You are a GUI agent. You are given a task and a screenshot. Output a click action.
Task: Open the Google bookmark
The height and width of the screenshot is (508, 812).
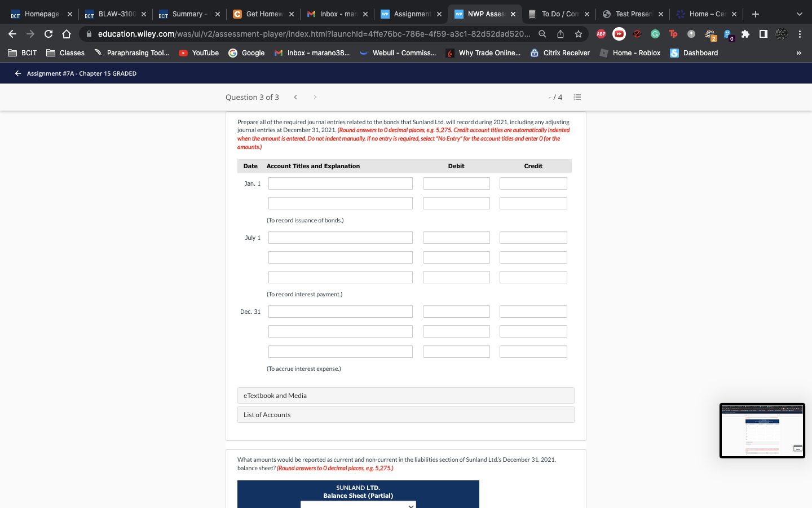pos(246,53)
